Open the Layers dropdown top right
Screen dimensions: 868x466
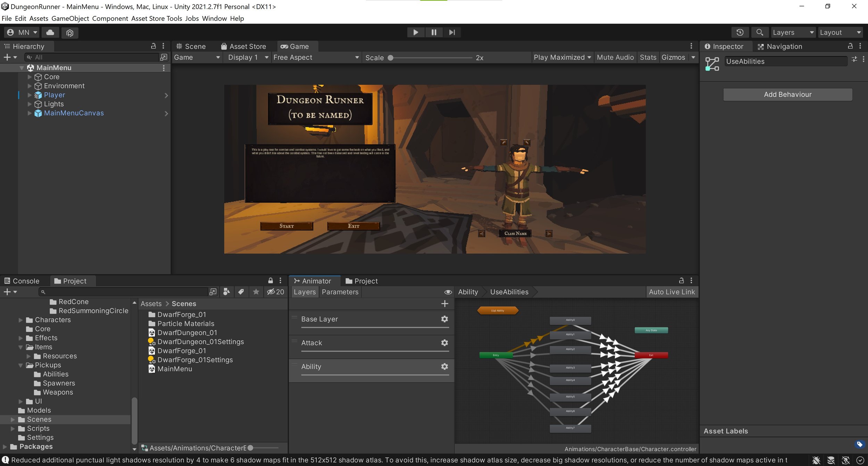(x=793, y=32)
